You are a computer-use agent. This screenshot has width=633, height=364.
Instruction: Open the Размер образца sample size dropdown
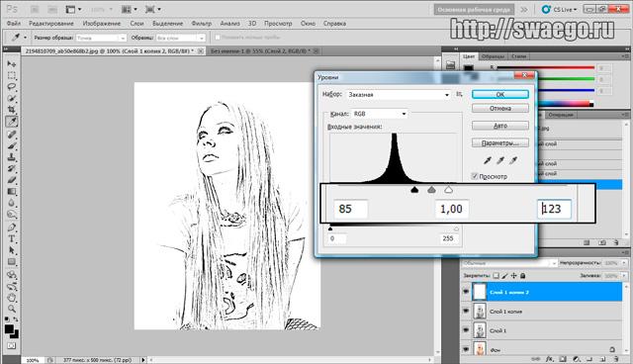point(101,38)
